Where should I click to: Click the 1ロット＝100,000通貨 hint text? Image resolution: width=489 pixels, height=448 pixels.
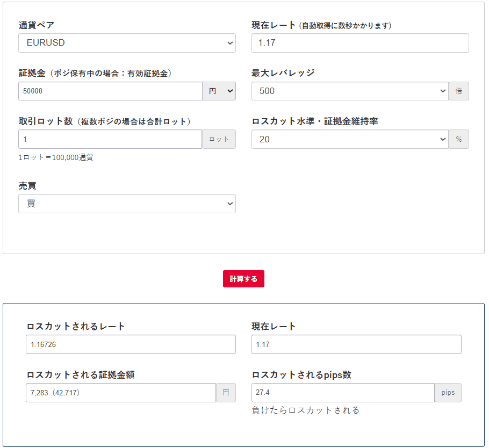(56, 158)
